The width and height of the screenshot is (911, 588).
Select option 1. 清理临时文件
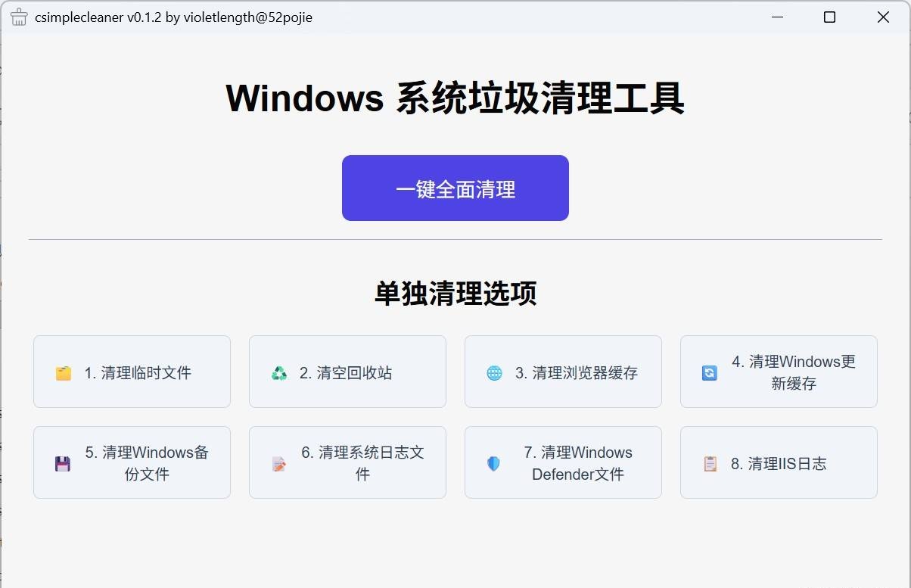tap(132, 372)
